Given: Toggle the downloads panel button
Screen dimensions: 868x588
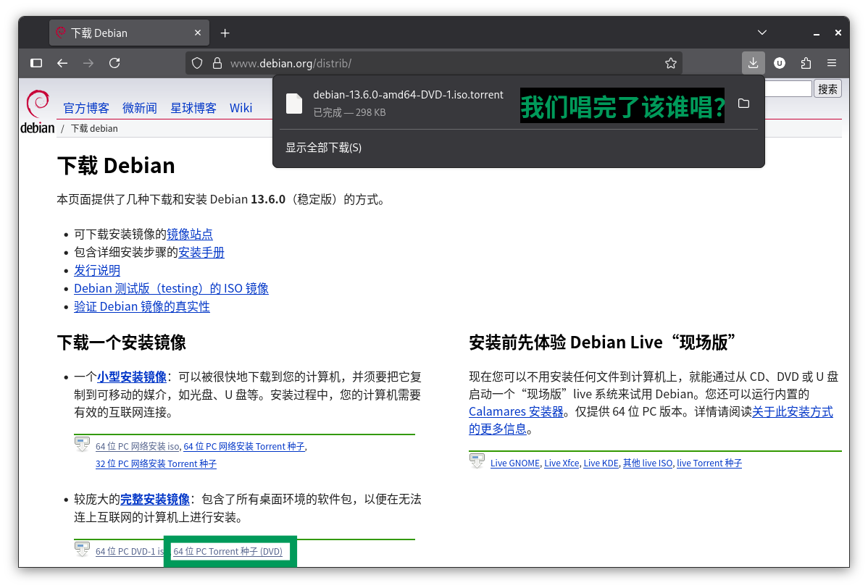Looking at the screenshot, I should tap(753, 63).
